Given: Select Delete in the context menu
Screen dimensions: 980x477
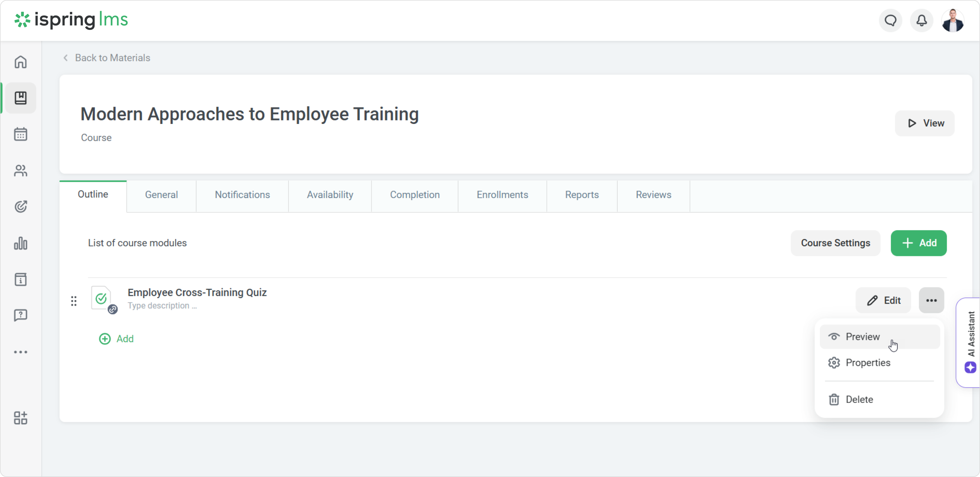Looking at the screenshot, I should tap(859, 399).
